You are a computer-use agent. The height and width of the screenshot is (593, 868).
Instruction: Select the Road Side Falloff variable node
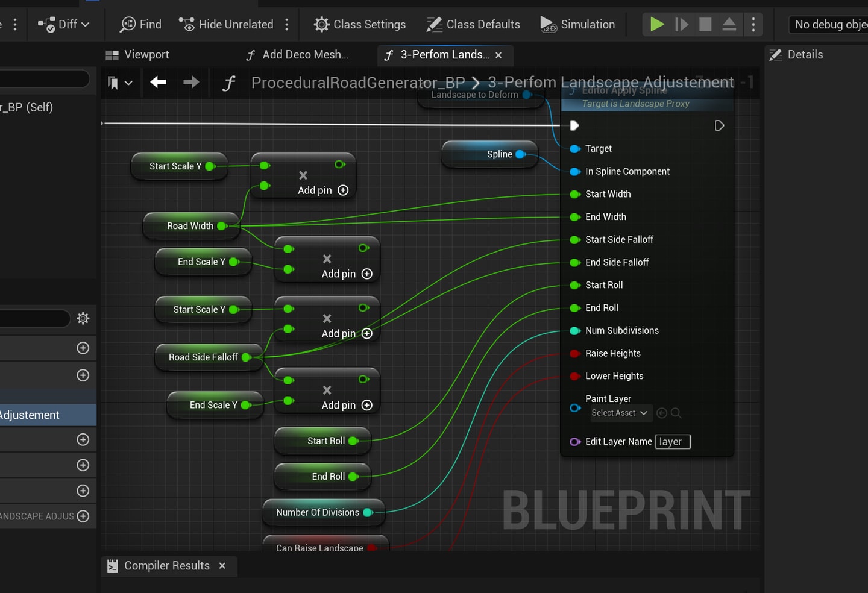pos(209,357)
